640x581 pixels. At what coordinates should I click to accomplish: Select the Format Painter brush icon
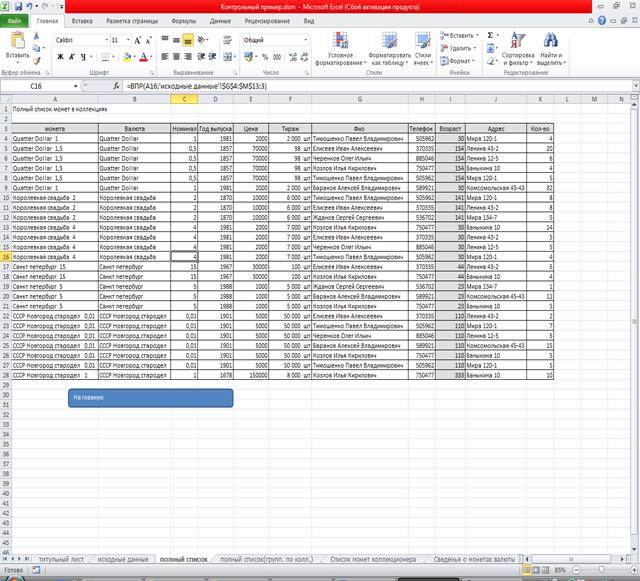(38, 58)
